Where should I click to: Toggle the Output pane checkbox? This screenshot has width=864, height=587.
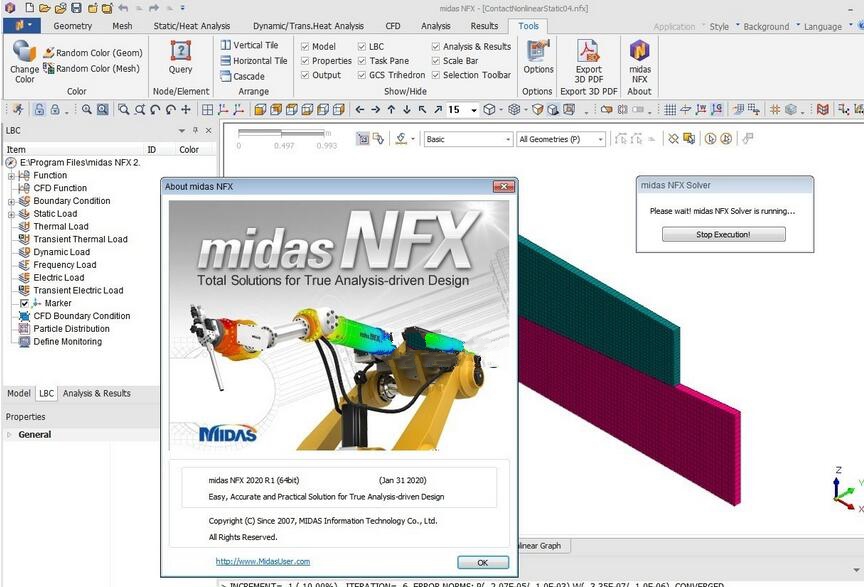coord(305,75)
